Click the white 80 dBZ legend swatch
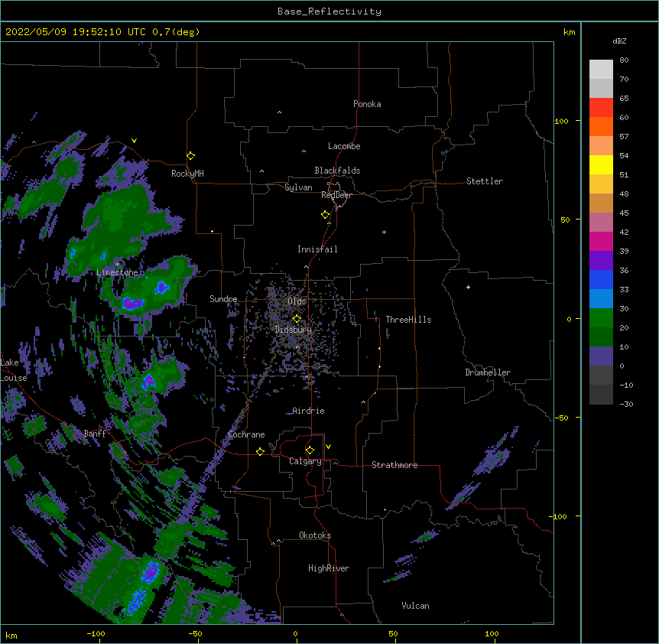The height and width of the screenshot is (644, 659). click(601, 70)
